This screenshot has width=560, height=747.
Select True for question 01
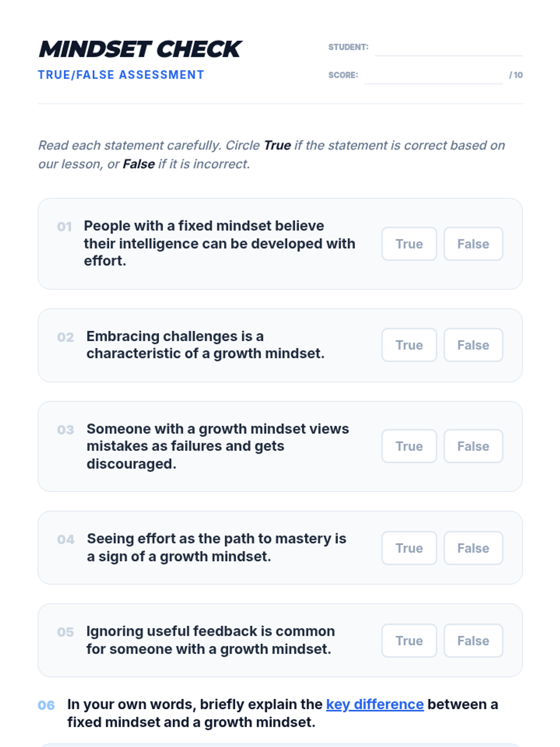(409, 244)
